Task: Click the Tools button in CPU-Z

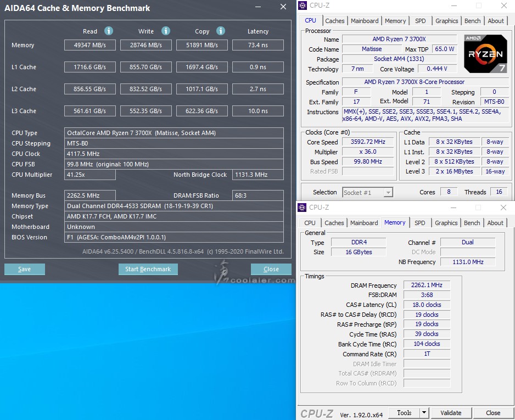Action: (404, 413)
